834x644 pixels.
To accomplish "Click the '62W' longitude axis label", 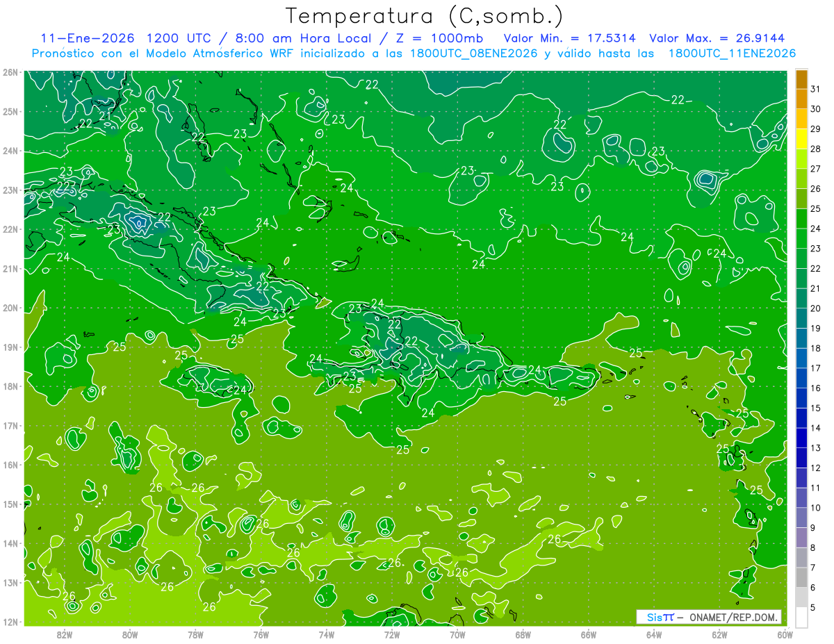I will (719, 634).
